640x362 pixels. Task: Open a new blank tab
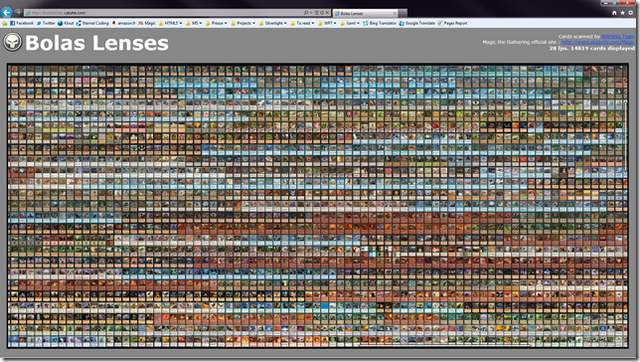[402, 13]
